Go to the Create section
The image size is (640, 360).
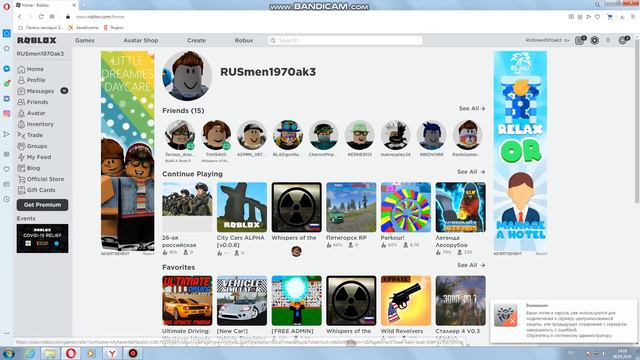(196, 40)
